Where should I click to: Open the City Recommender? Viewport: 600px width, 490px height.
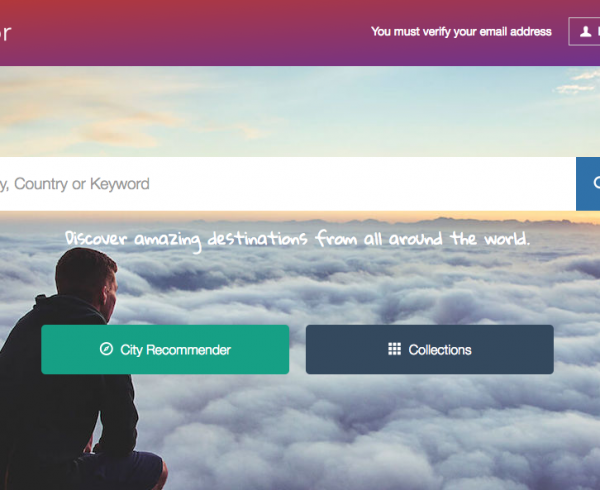coord(165,349)
